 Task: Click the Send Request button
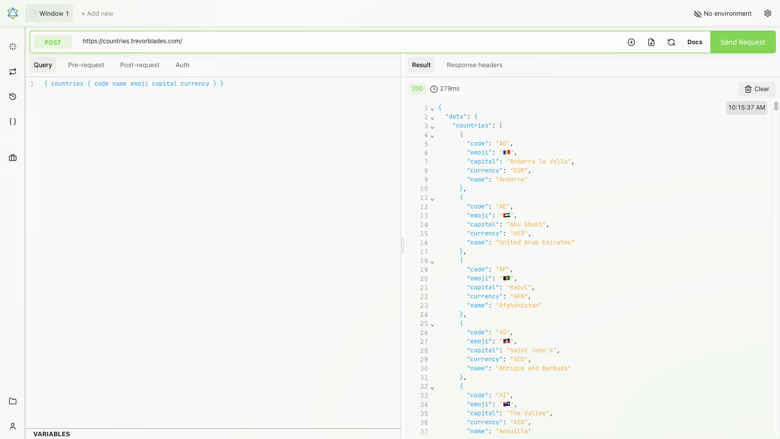tap(743, 42)
